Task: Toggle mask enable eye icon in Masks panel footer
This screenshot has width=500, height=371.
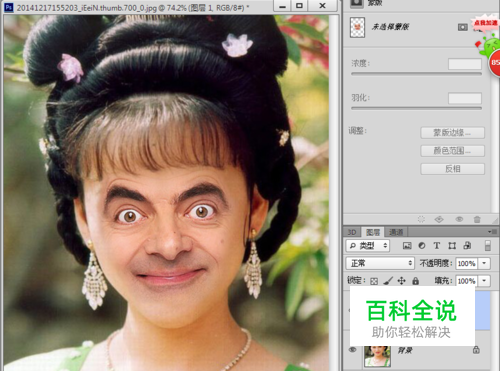Action: [x=459, y=219]
